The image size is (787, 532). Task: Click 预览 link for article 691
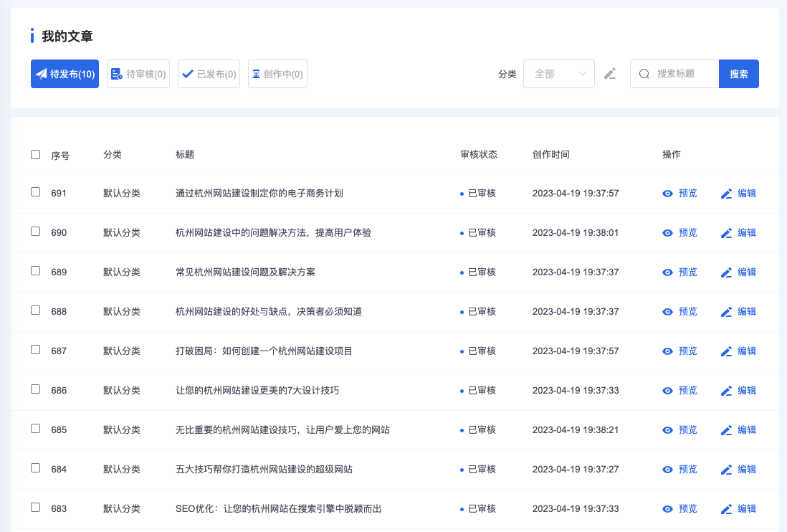(687, 194)
